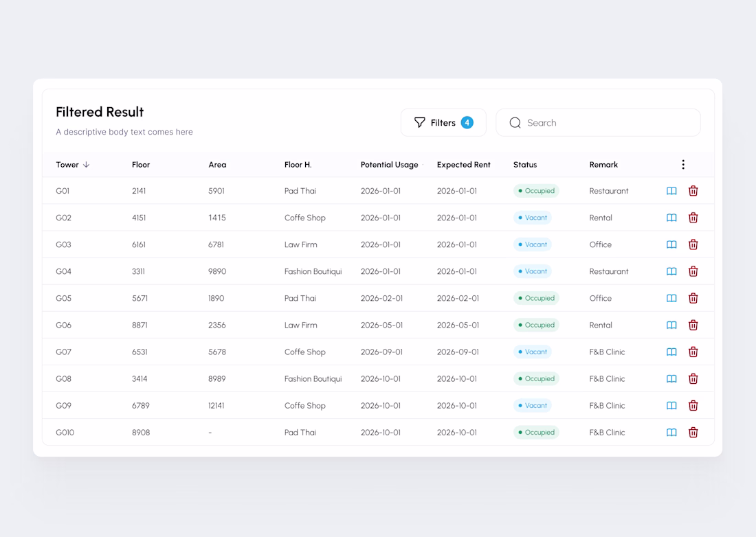Open the G010 row book icon
Image resolution: width=756 pixels, height=537 pixels.
tap(671, 433)
